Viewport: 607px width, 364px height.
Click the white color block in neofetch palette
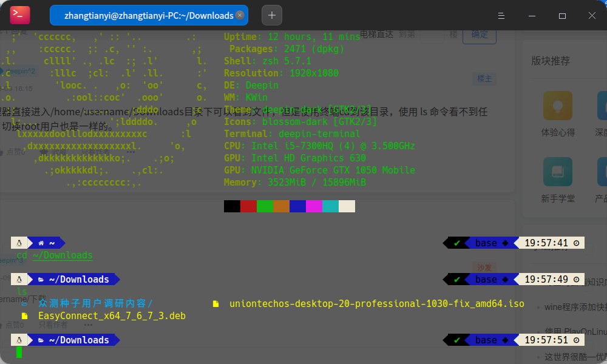347,206
